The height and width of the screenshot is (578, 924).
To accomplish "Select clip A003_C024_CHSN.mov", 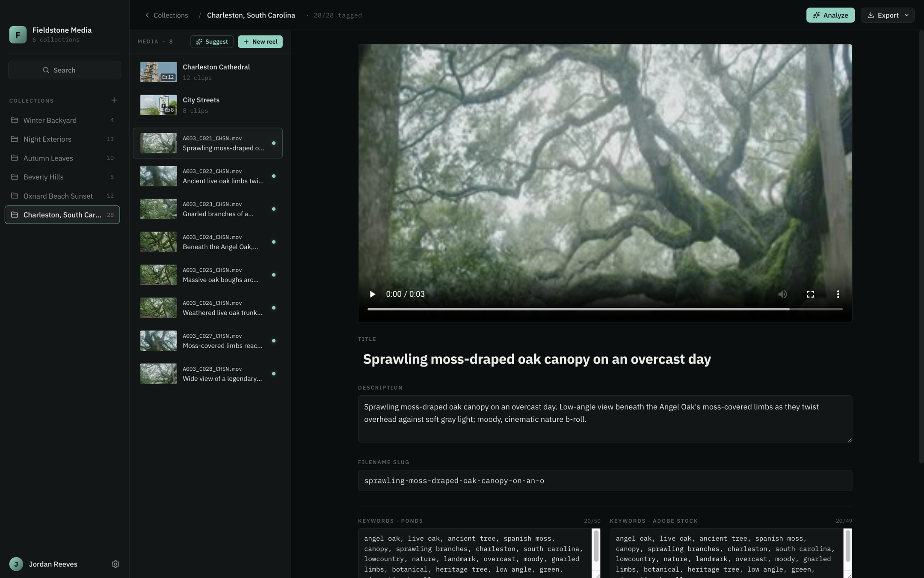I will tap(207, 242).
